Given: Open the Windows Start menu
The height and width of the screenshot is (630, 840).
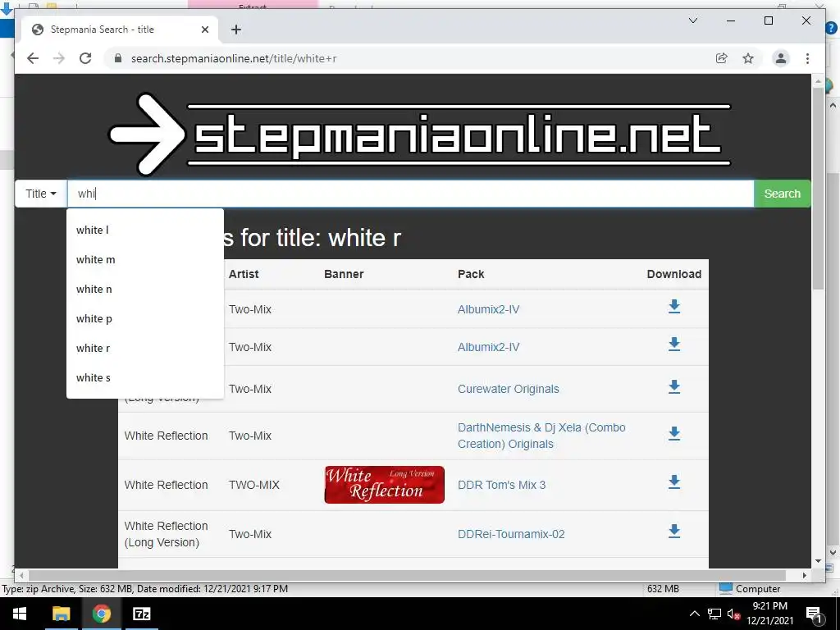Looking at the screenshot, I should [20, 614].
